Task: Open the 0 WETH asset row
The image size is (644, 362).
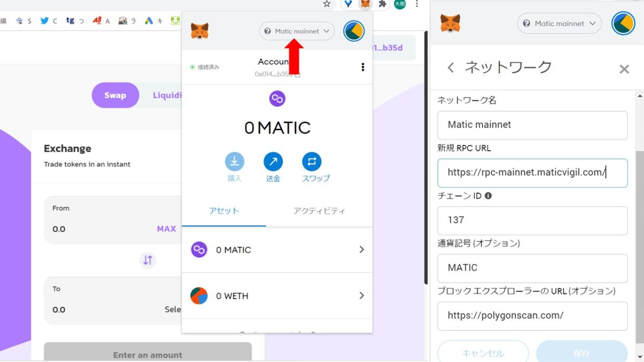Action: pyautogui.click(x=277, y=295)
